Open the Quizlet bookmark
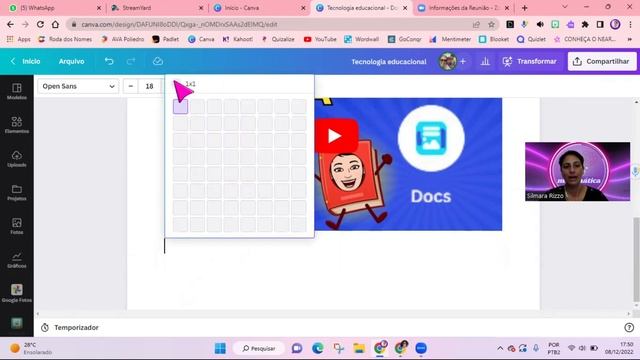 click(x=531, y=39)
